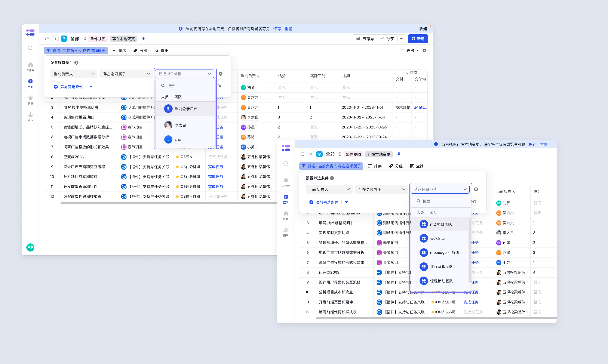
Task: Go to 工作台 in the back window sidebar
Action: tap(30, 67)
